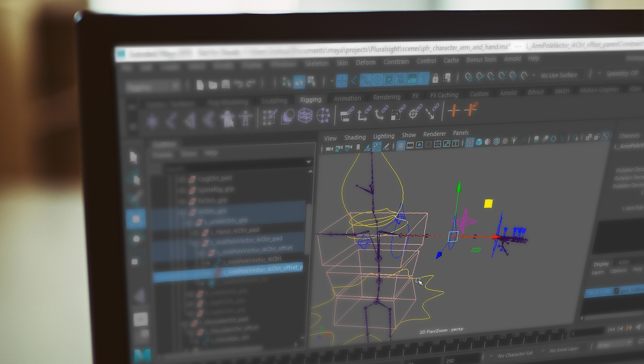Select the lattice deformer shelf icon
Screen dimensions: 644x364
pos(305,116)
